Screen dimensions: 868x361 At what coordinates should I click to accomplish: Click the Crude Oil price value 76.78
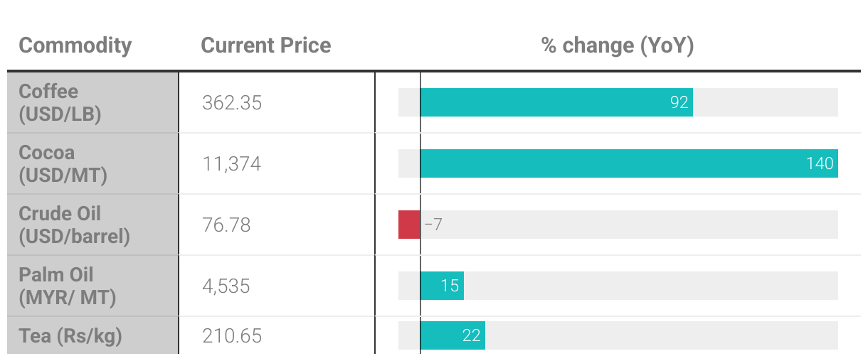pyautogui.click(x=226, y=225)
